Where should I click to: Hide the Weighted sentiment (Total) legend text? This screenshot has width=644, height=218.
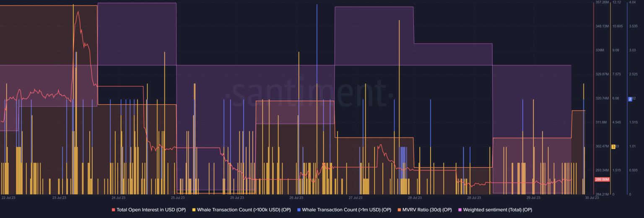[497, 210]
